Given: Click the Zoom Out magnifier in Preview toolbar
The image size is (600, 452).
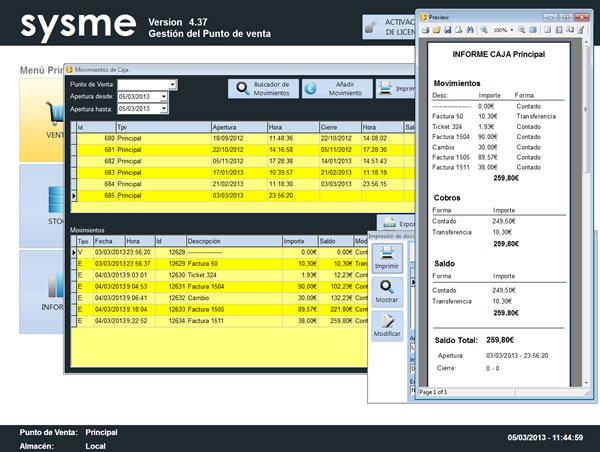Looking at the screenshot, I should coord(522,30).
